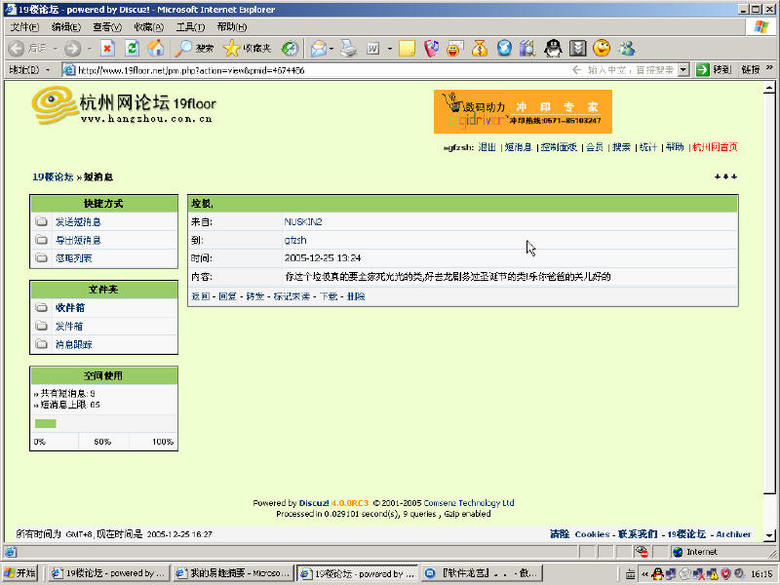Click the Print icon in toolbar

[x=348, y=48]
